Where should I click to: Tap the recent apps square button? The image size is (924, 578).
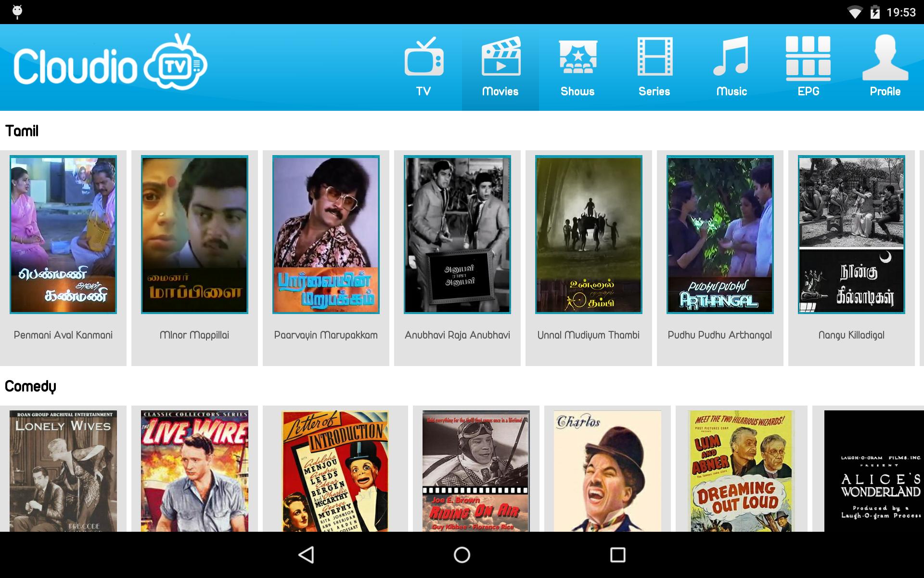617,555
